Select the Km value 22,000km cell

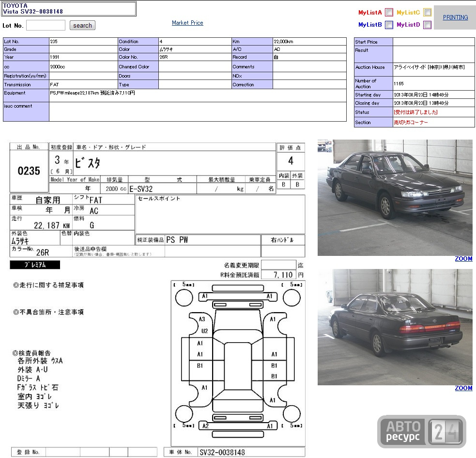(x=309, y=41)
